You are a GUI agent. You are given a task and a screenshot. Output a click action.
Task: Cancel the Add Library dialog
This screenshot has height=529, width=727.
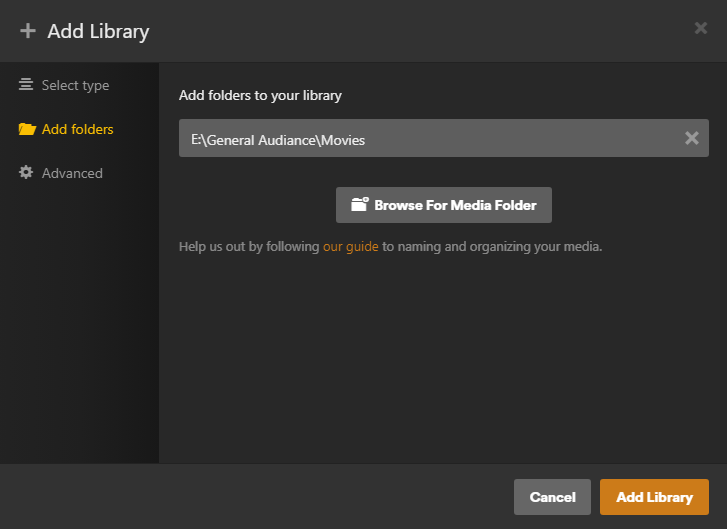(x=552, y=497)
